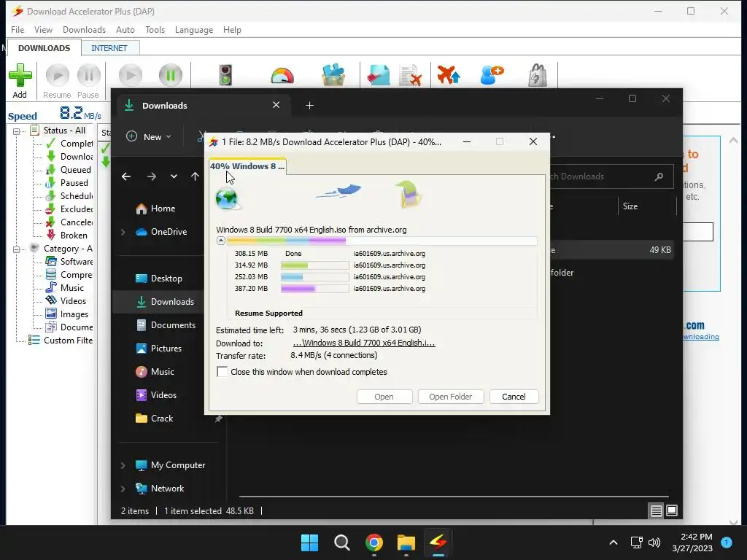The height and width of the screenshot is (560, 747).
Task: Select Videos category in DAP tree
Action: pyautogui.click(x=66, y=301)
